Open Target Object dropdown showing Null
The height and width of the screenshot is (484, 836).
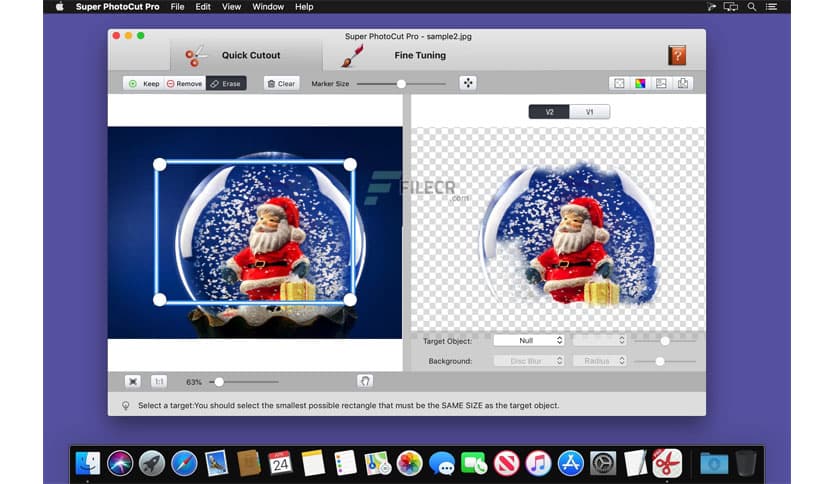529,341
